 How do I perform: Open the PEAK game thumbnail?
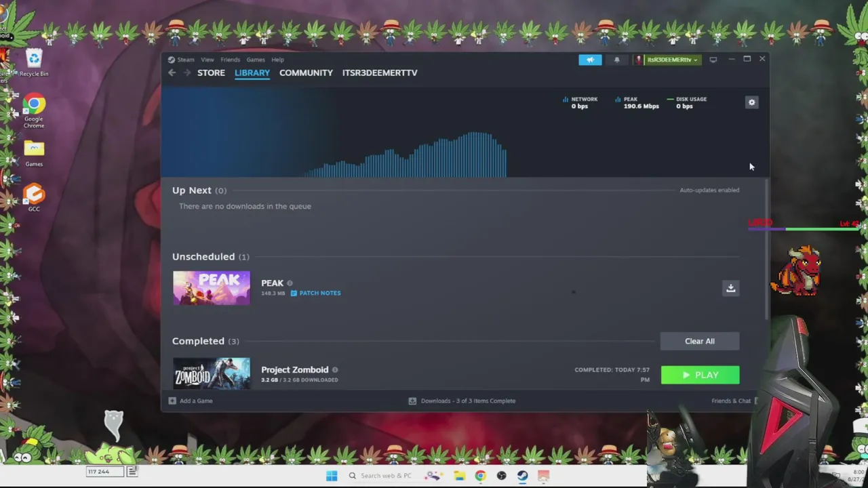coord(211,288)
